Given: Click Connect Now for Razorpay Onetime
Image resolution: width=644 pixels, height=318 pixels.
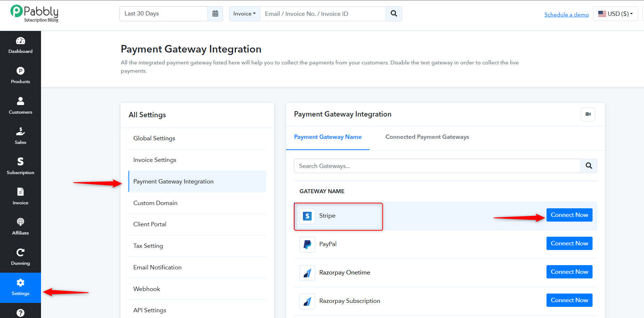Looking at the screenshot, I should click(x=569, y=272).
